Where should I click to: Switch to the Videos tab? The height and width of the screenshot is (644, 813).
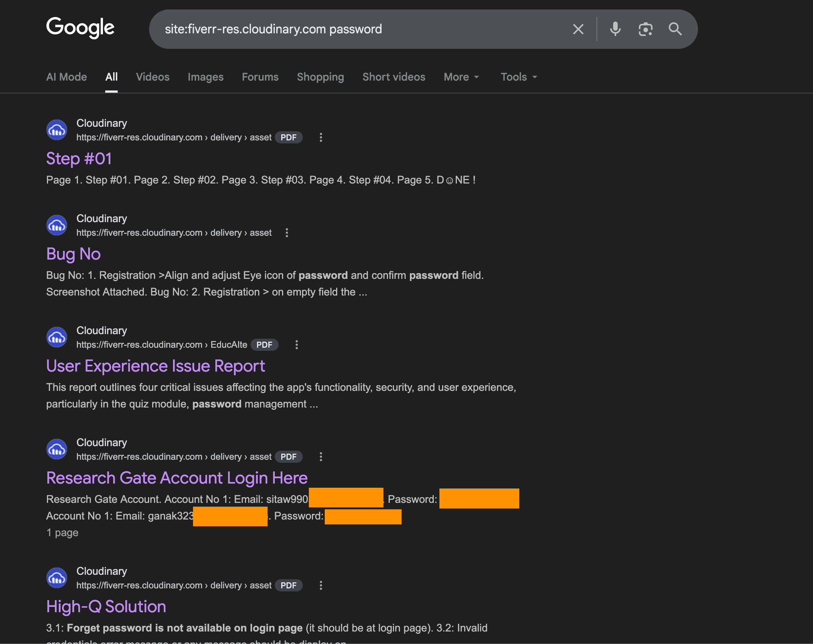pos(153,77)
